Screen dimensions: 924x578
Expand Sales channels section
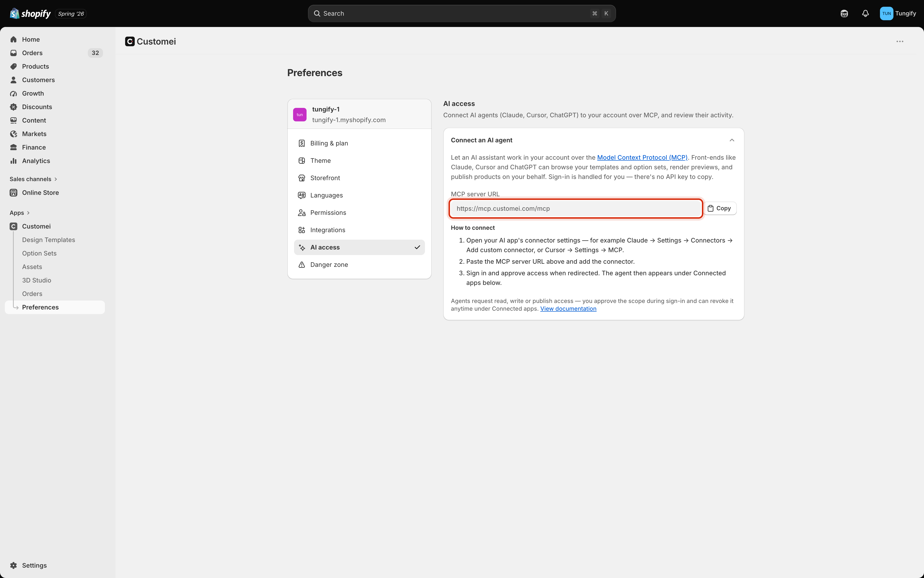(34, 179)
